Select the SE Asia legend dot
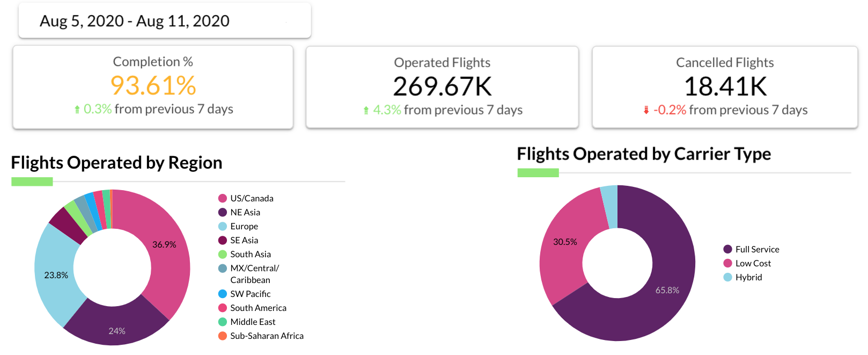868x355 pixels. pos(223,240)
